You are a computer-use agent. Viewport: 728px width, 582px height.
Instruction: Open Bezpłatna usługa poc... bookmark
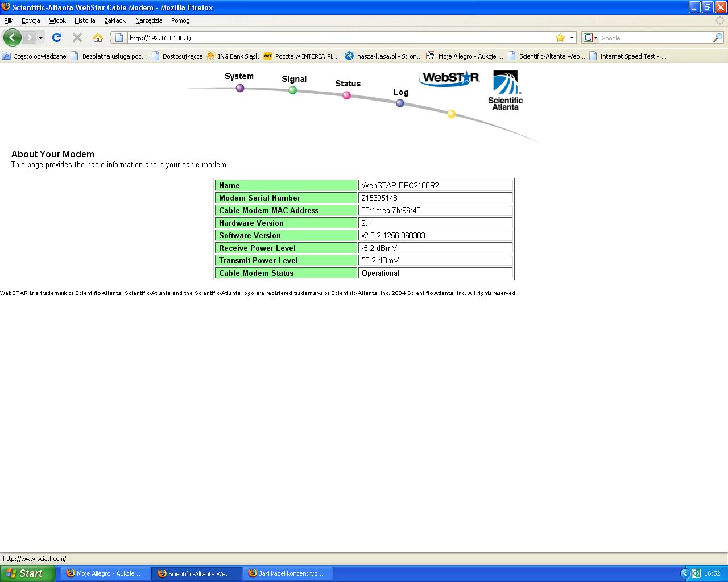coord(109,56)
